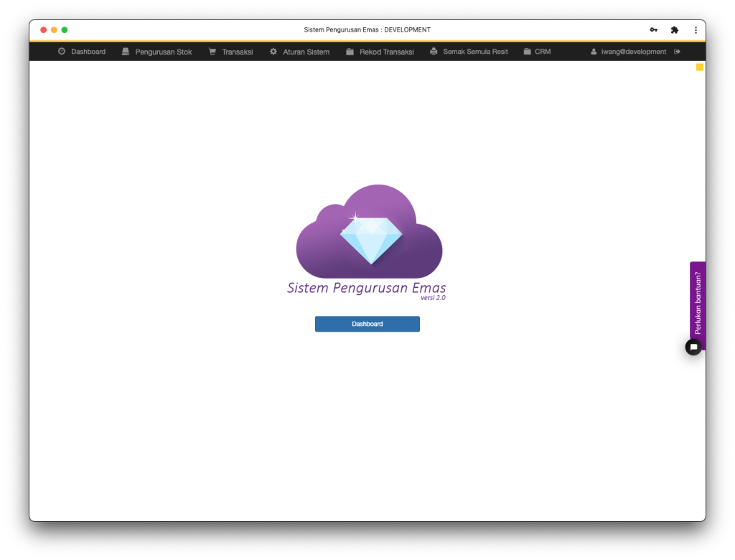Click the logout icon beside the username
This screenshot has height=560, width=735.
click(678, 52)
